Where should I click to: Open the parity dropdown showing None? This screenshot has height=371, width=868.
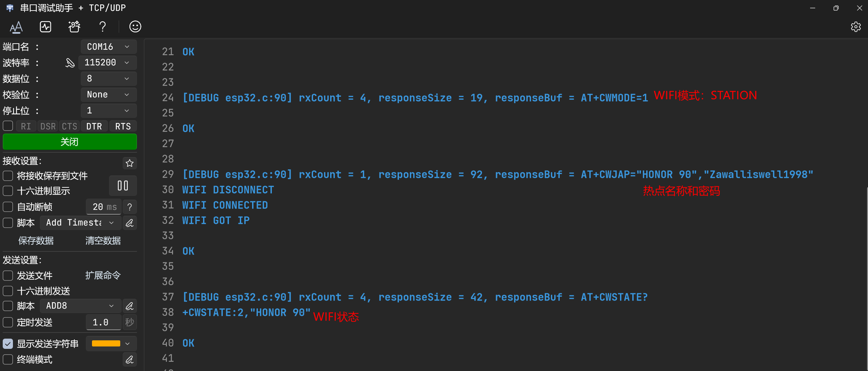pos(109,95)
